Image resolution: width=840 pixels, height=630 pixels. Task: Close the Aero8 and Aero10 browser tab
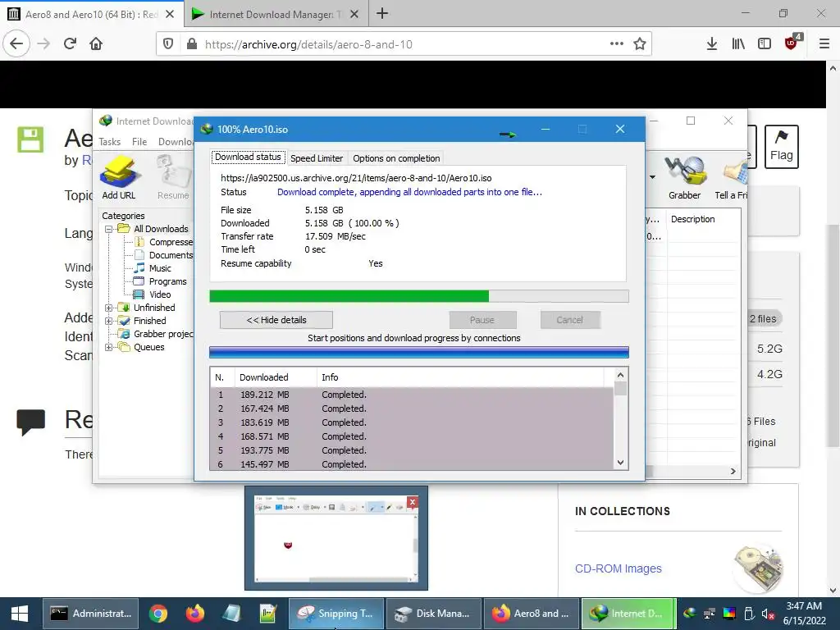pos(170,15)
